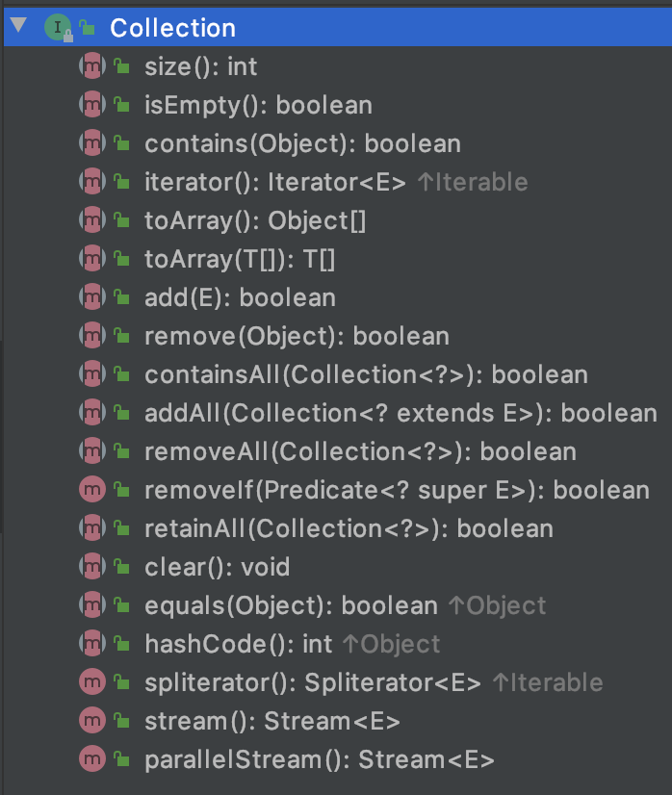
Task: Select the containsAll method row
Action: (366, 374)
